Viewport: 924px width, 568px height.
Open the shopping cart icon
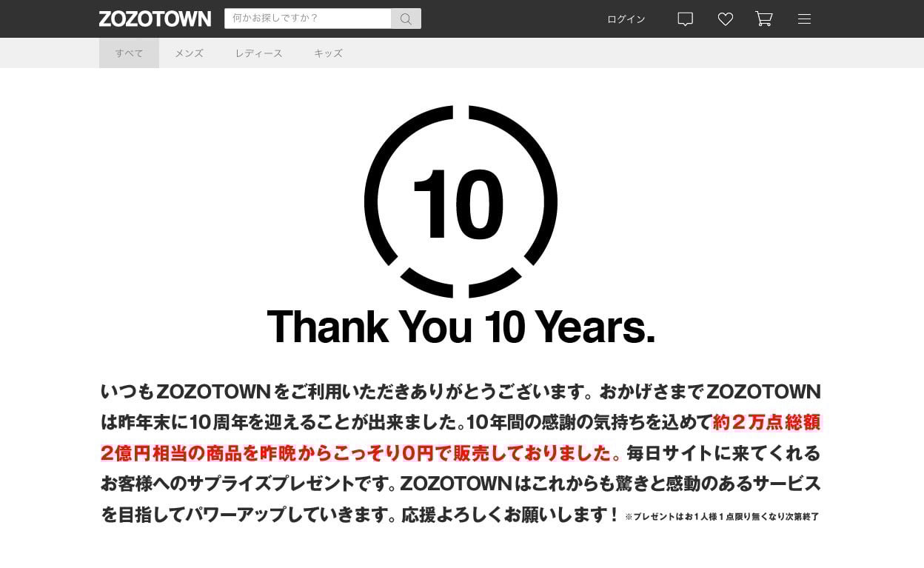coord(764,19)
